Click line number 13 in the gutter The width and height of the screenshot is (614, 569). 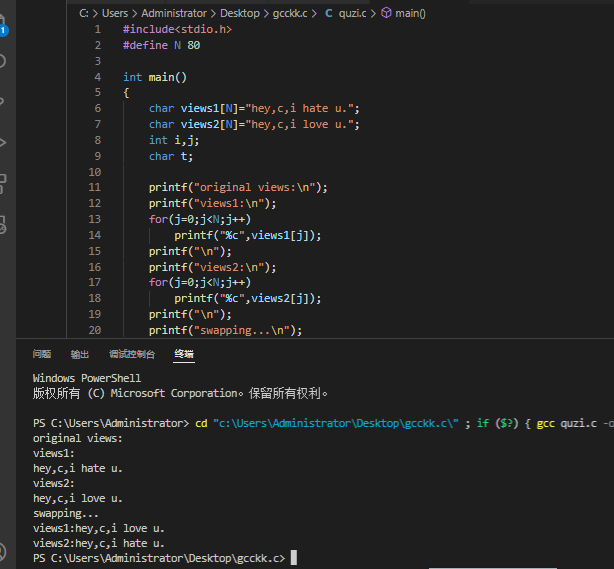tap(95, 219)
